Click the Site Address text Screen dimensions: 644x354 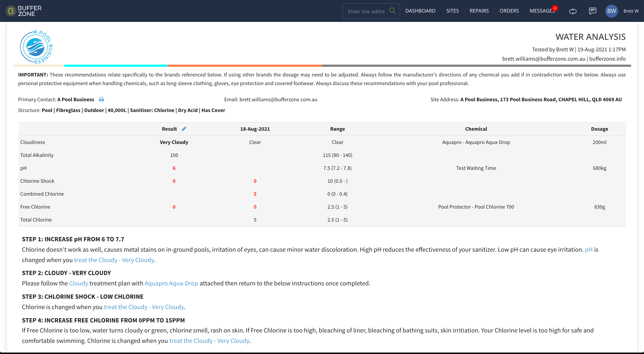pos(526,99)
